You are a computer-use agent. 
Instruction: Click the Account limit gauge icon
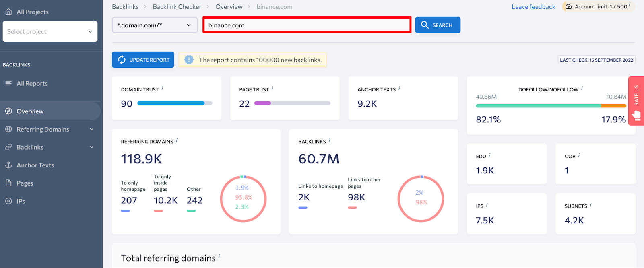(569, 7)
